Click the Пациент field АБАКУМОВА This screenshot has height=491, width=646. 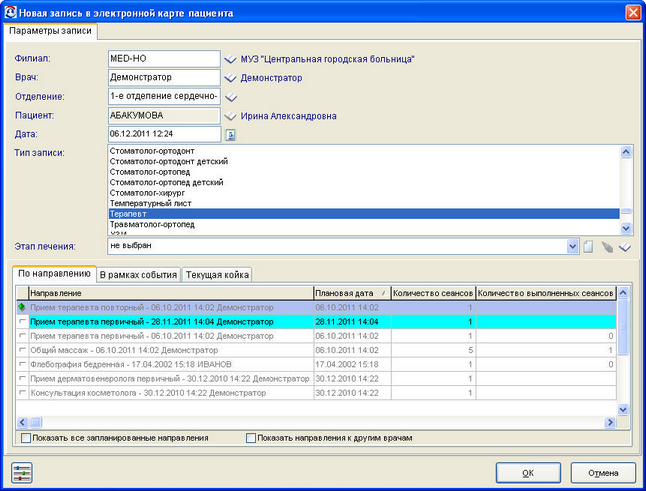[x=164, y=116]
